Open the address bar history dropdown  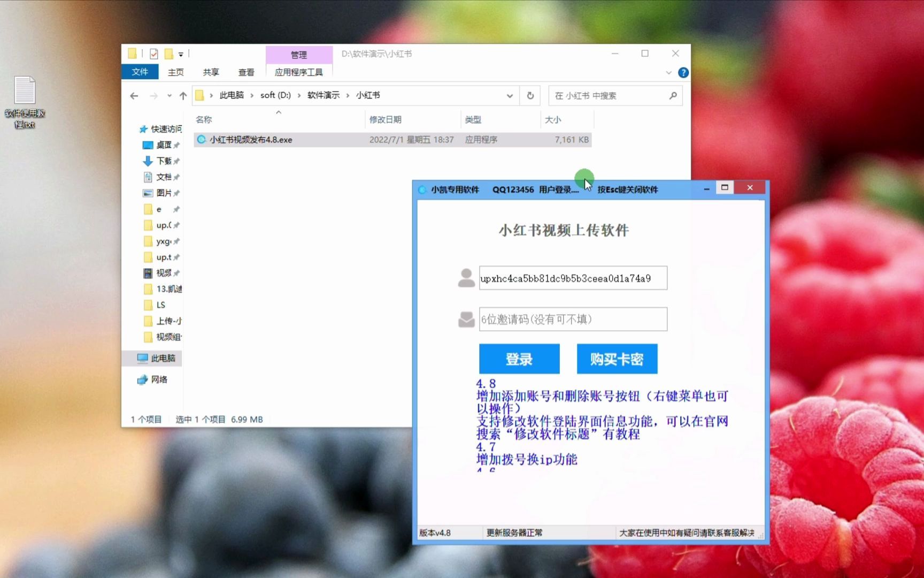pyautogui.click(x=510, y=95)
